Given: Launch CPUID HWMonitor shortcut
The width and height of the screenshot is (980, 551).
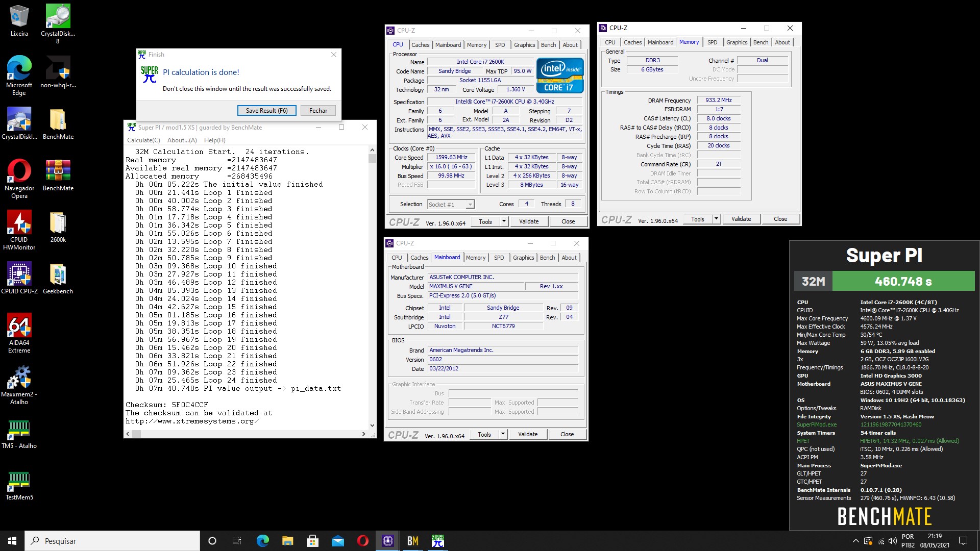Looking at the screenshot, I should coord(19,230).
